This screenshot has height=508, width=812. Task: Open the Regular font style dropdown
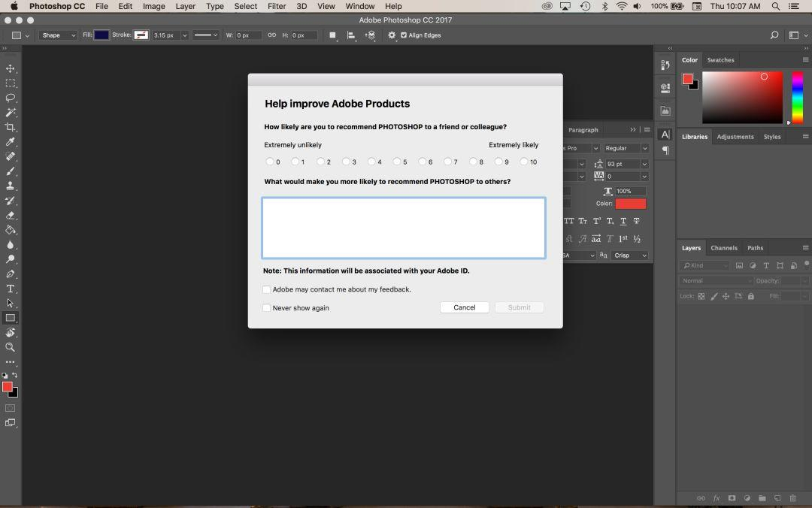click(x=626, y=148)
